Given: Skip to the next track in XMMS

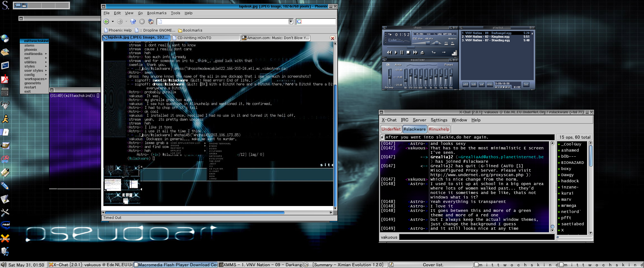Looking at the screenshot, I should (415, 52).
